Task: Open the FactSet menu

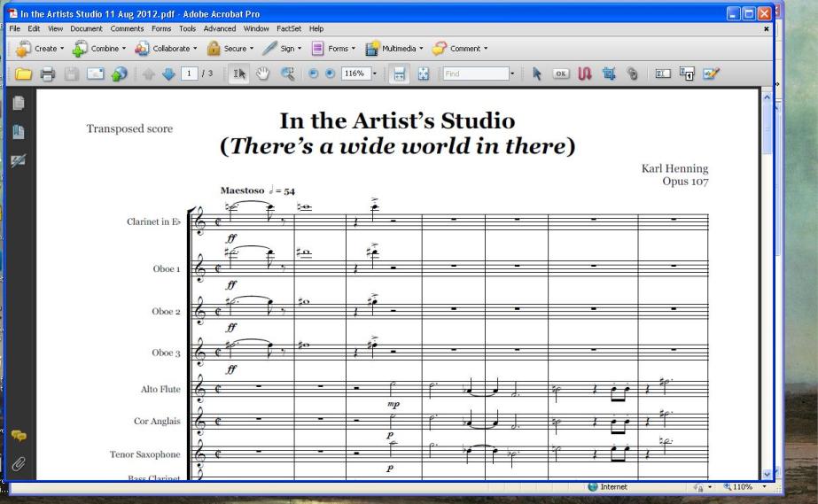Action: pyautogui.click(x=289, y=28)
